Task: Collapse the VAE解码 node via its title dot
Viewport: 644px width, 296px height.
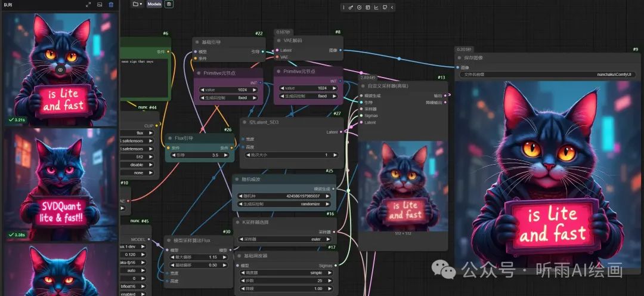Action: pyautogui.click(x=279, y=41)
